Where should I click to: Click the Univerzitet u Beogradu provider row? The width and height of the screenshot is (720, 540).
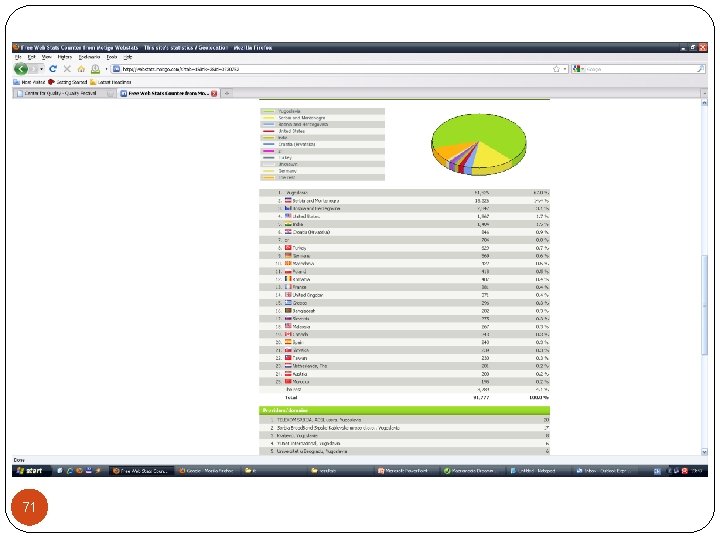404,451
